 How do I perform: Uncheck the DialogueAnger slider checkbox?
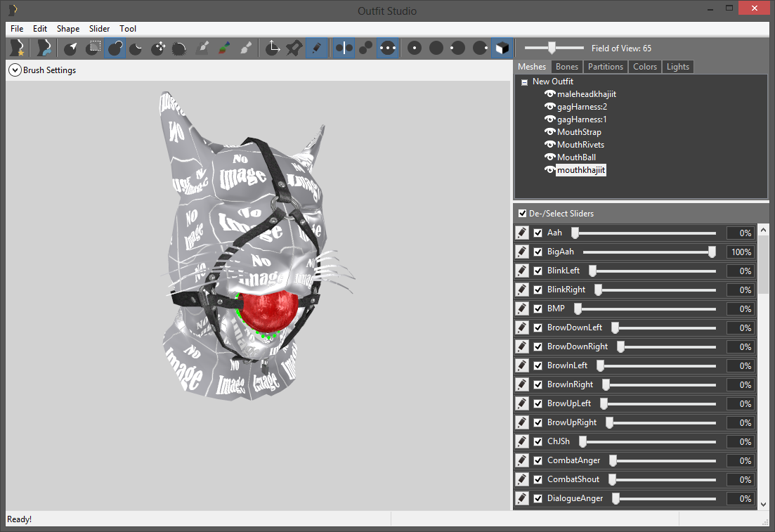538,498
